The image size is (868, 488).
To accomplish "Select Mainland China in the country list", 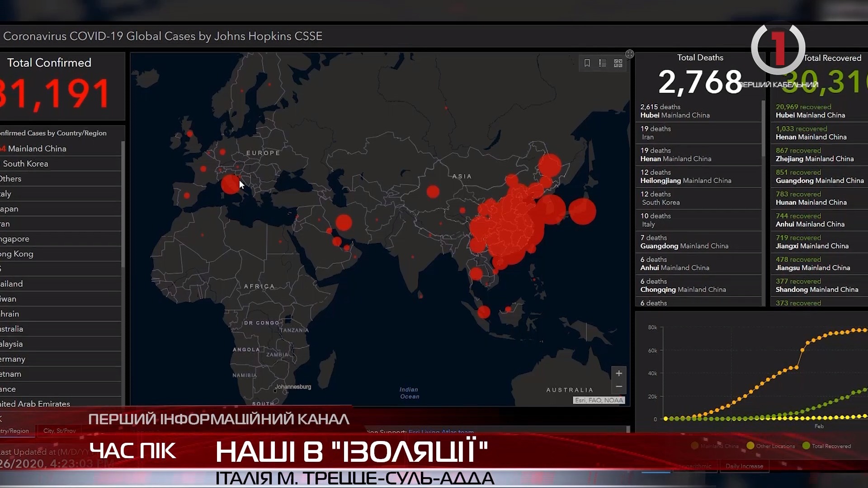I will pyautogui.click(x=61, y=149).
